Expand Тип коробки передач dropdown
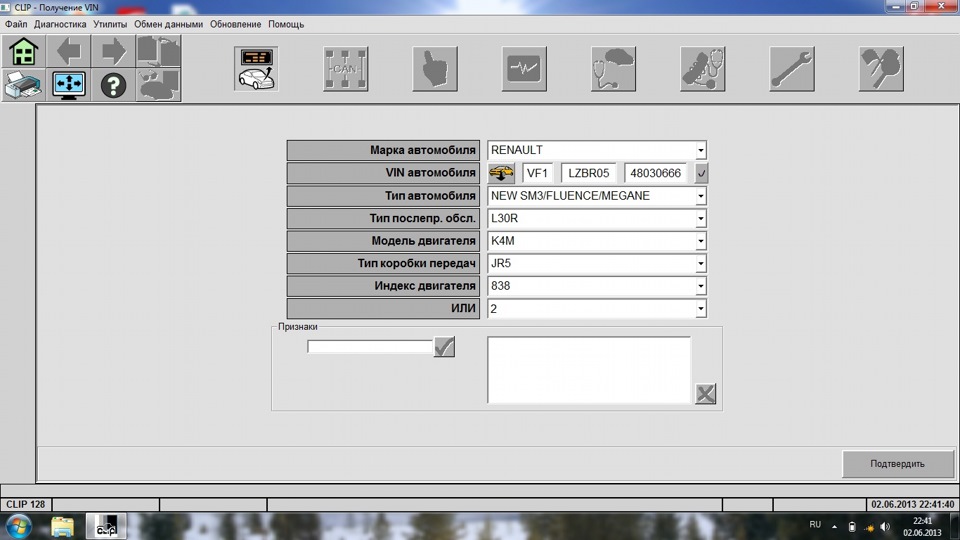This screenshot has width=960, height=540. tap(701, 263)
